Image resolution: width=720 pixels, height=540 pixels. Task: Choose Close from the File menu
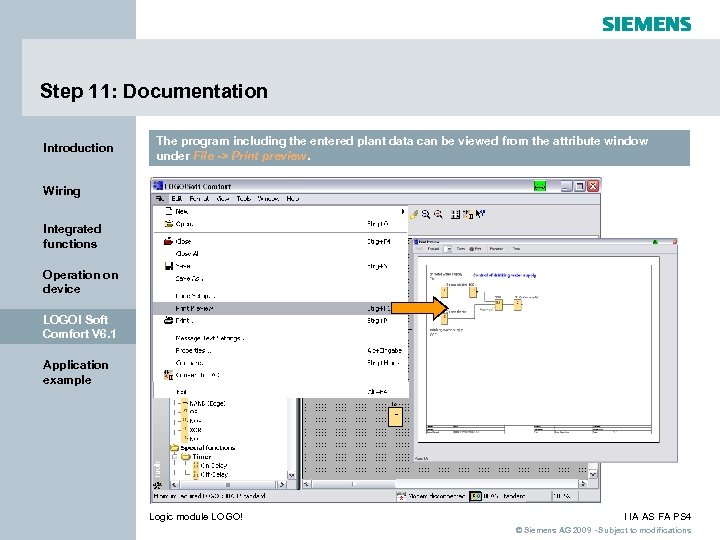(x=280, y=241)
